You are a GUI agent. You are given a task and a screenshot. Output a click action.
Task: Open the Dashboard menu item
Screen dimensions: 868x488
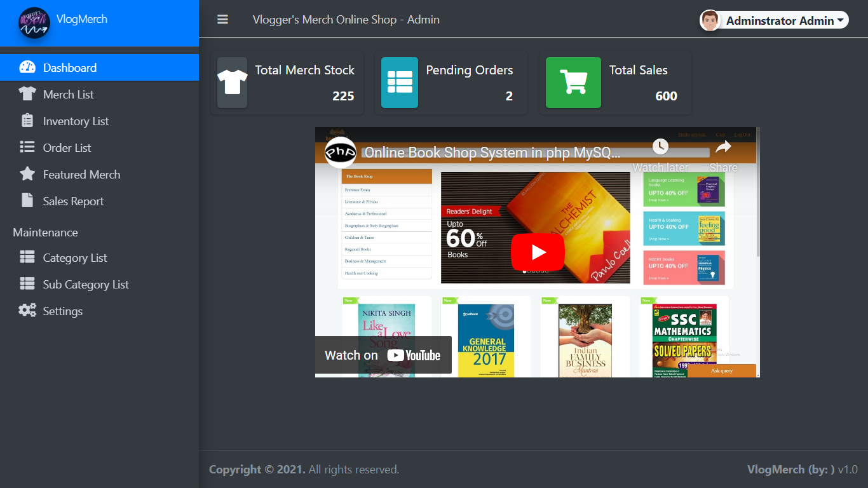click(99, 67)
